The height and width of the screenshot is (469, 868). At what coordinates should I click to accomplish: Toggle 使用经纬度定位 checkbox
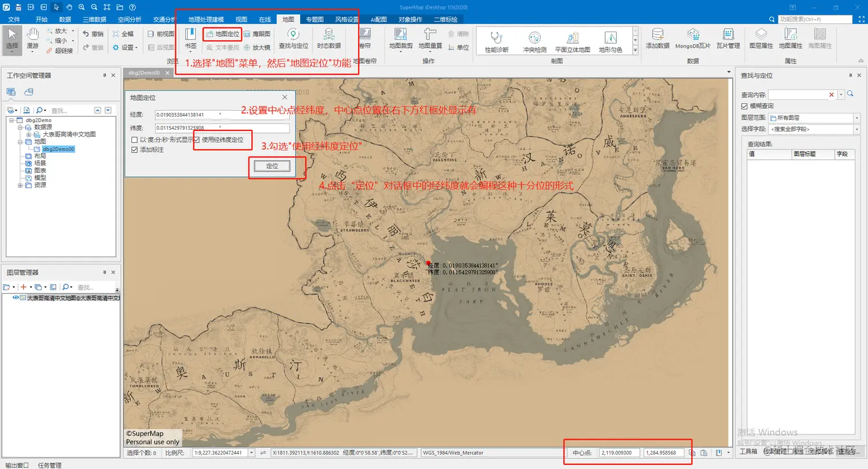(x=197, y=139)
